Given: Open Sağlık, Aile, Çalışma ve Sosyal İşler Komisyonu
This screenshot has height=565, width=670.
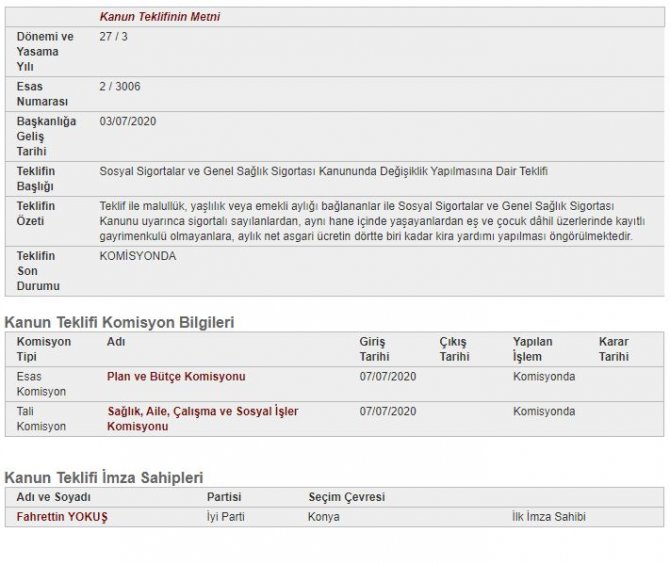Looking at the screenshot, I should tap(202, 418).
